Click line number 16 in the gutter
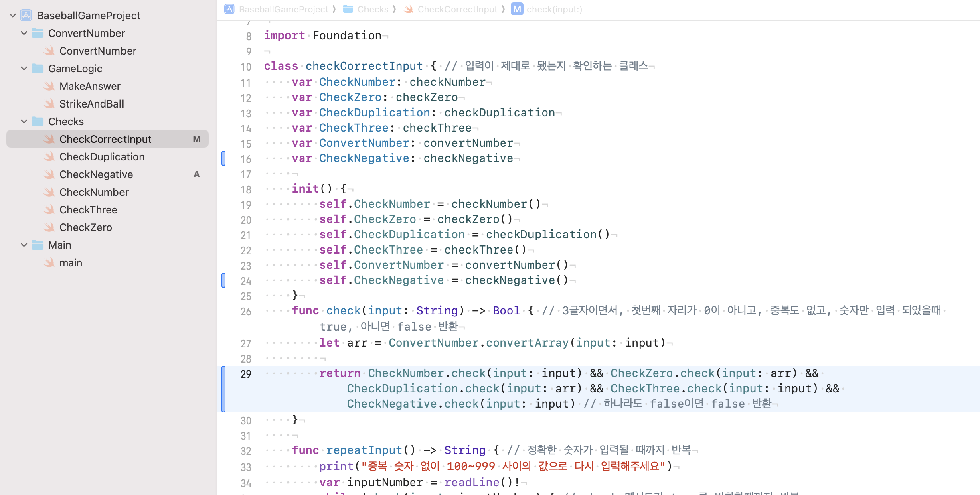Viewport: 980px width, 495px height. click(x=246, y=159)
